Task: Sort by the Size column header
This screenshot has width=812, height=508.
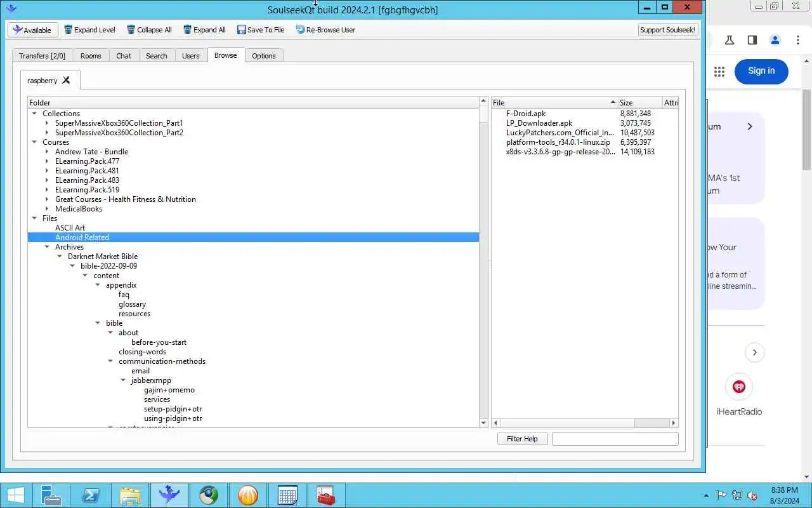Action: pyautogui.click(x=639, y=102)
